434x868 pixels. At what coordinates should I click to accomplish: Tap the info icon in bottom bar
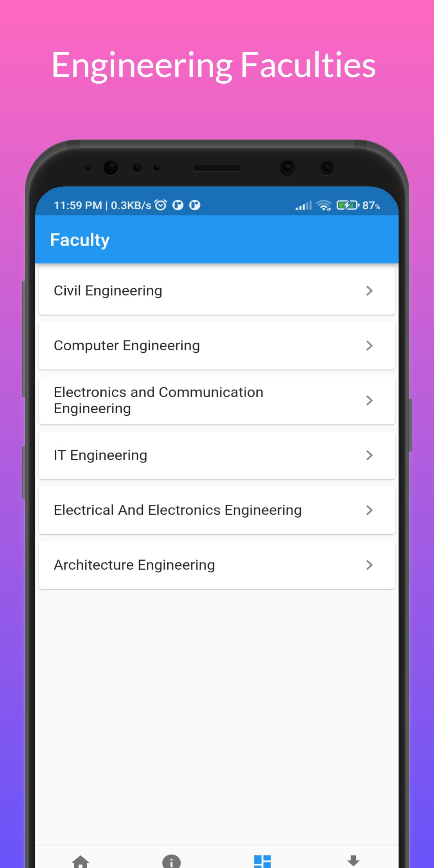(x=171, y=861)
